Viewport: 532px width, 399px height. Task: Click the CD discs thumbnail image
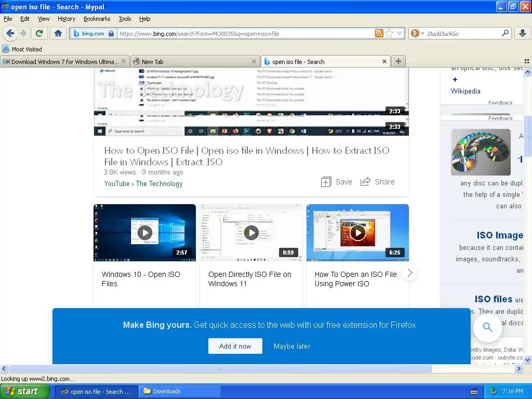point(481,152)
